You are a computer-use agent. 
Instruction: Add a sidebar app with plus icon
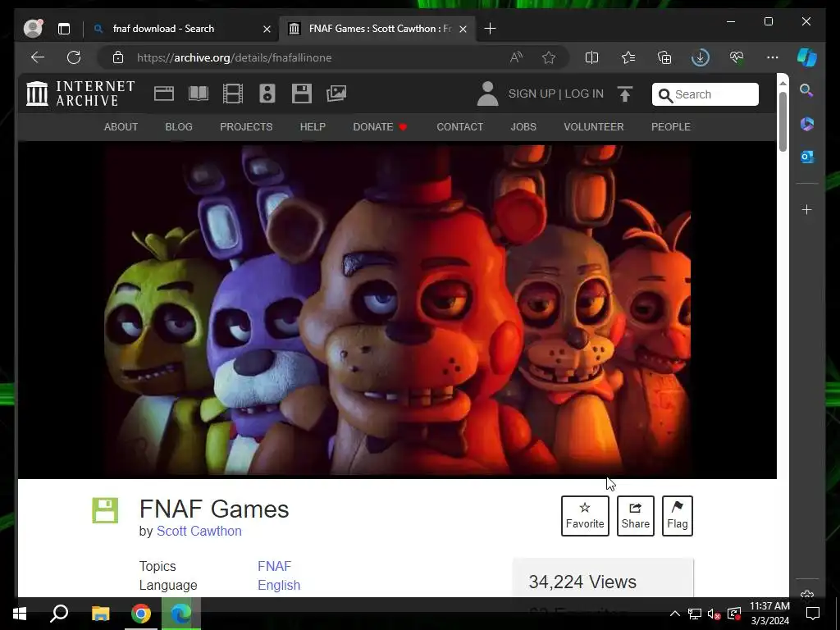807,209
